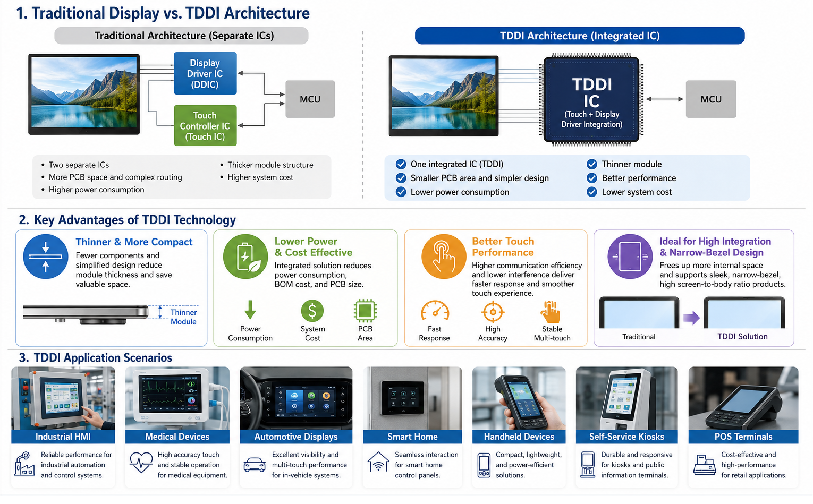Image resolution: width=813 pixels, height=504 pixels.
Task: Click the Self-Service Kiosks label bar
Action: (626, 437)
